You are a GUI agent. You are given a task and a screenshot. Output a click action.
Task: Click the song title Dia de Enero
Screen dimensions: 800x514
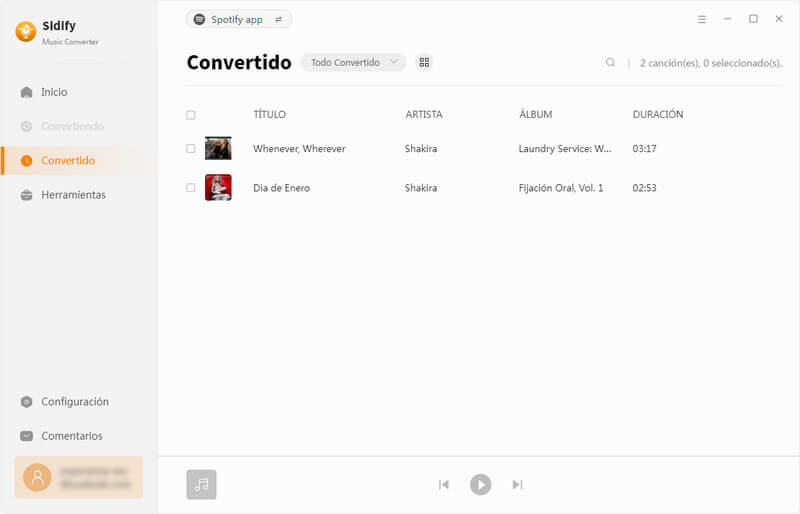click(x=282, y=188)
